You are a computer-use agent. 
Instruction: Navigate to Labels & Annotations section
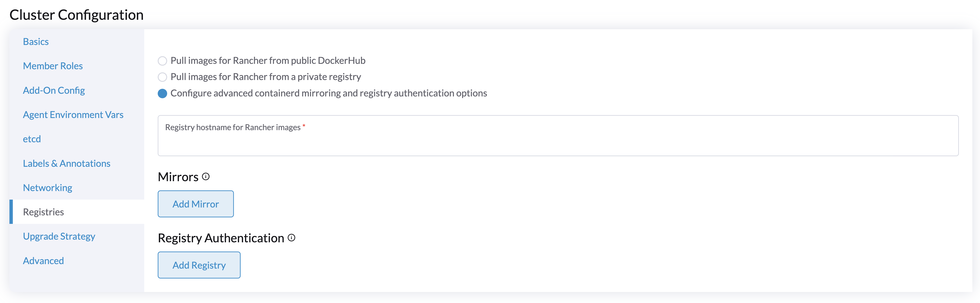pyautogui.click(x=66, y=163)
